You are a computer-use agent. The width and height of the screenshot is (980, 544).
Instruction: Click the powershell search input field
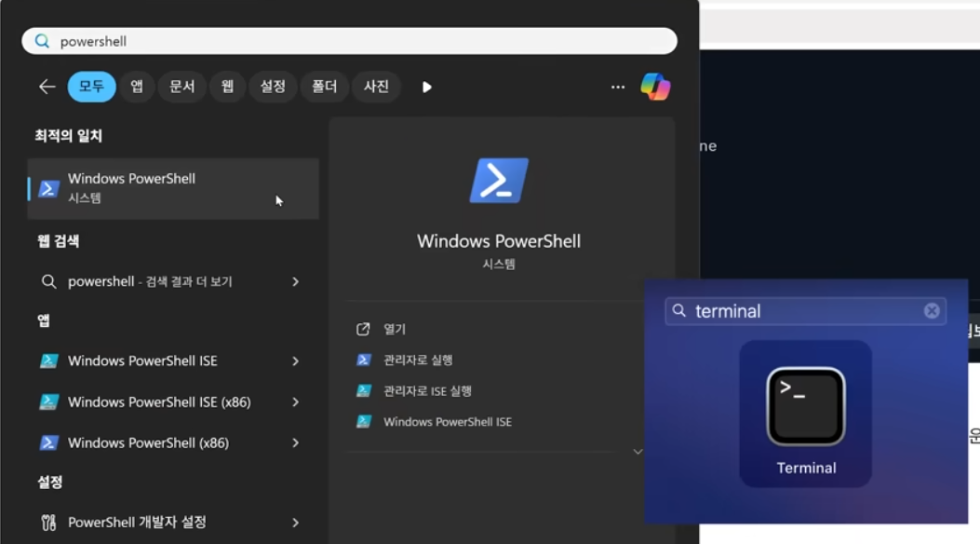(349, 41)
